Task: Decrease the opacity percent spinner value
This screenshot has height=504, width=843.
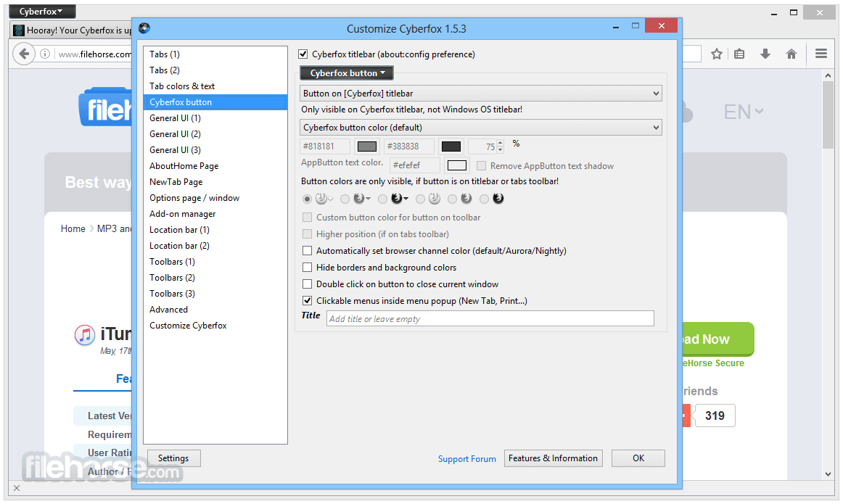Action: pos(501,150)
